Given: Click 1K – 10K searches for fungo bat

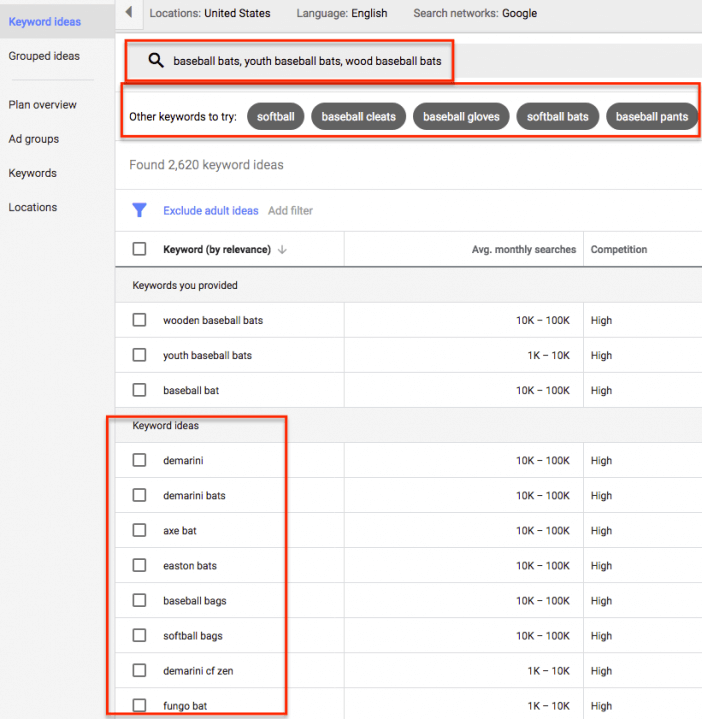Looking at the screenshot, I should click(548, 706).
